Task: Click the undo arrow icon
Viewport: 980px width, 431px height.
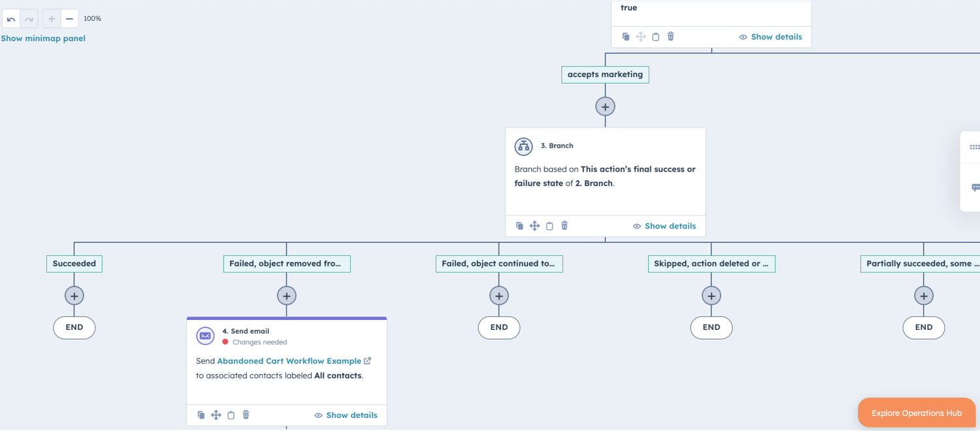Action: pyautogui.click(x=10, y=18)
